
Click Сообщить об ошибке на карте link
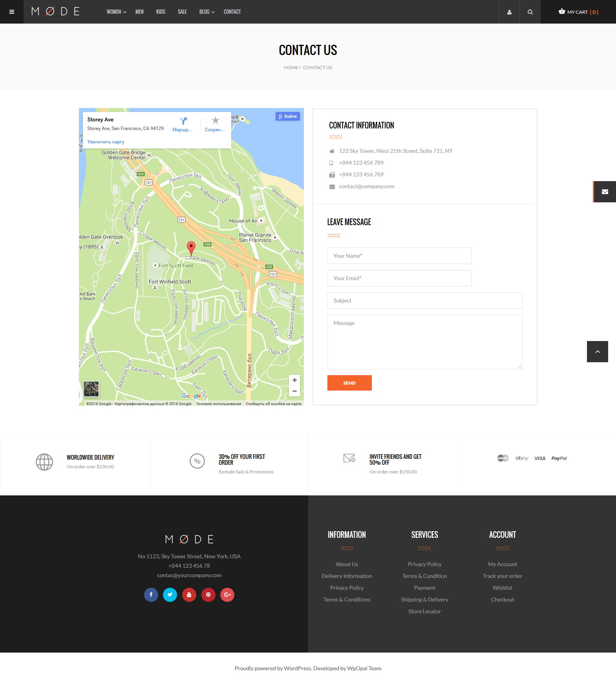[x=274, y=404]
